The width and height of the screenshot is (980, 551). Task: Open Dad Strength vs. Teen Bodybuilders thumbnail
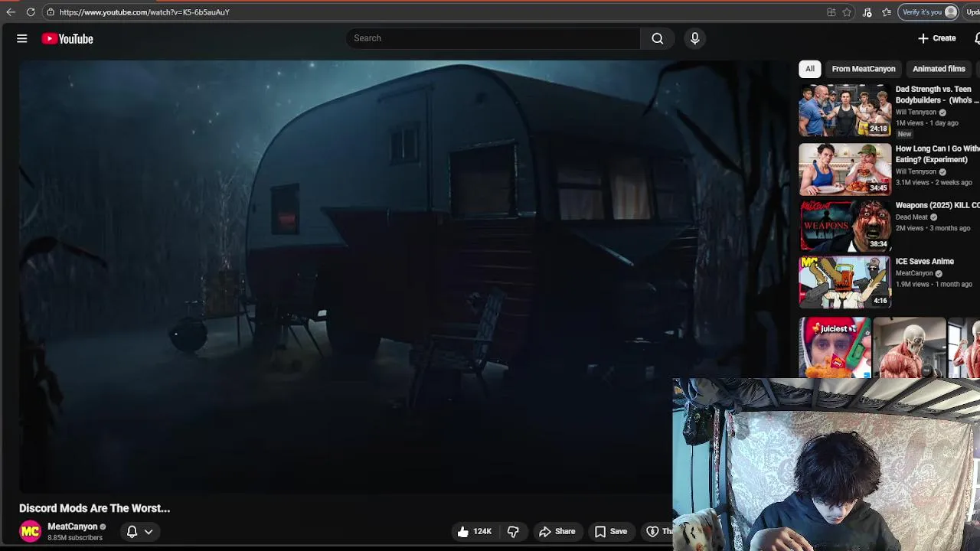845,110
